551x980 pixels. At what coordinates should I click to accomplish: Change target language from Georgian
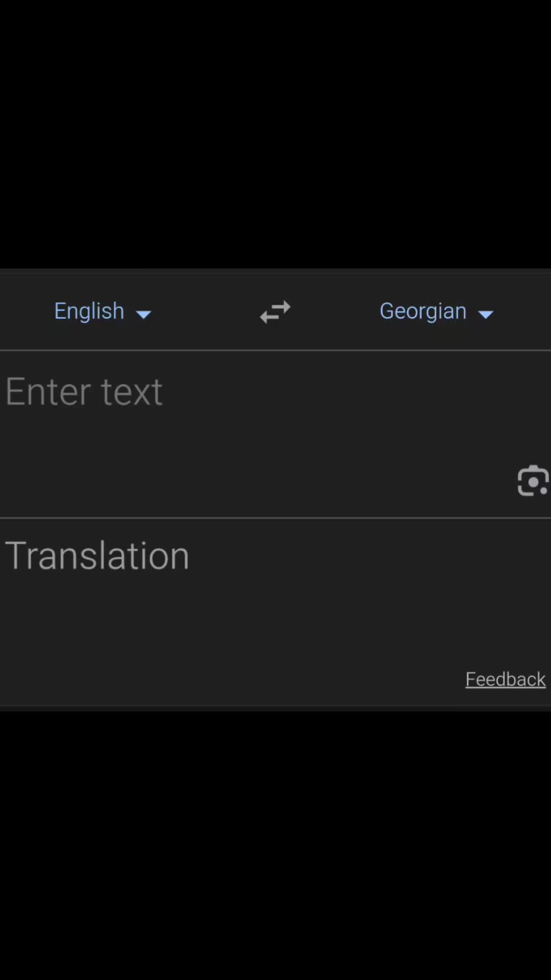[x=436, y=311]
